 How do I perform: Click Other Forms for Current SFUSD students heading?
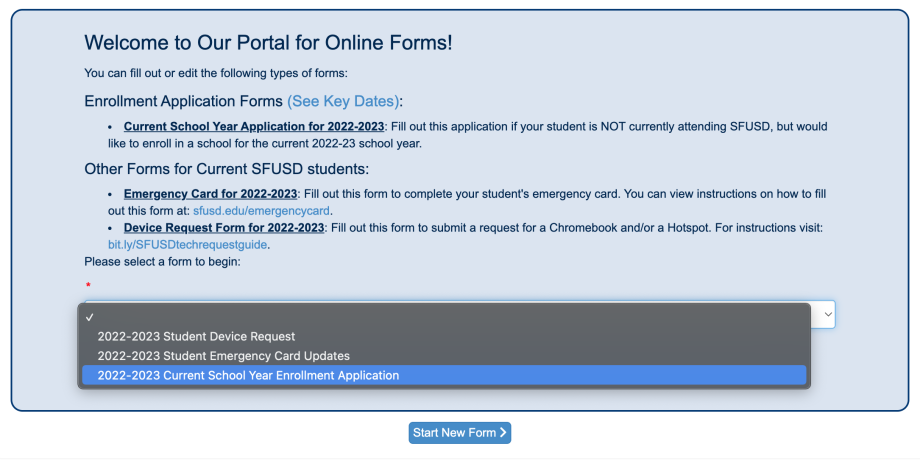[227, 168]
